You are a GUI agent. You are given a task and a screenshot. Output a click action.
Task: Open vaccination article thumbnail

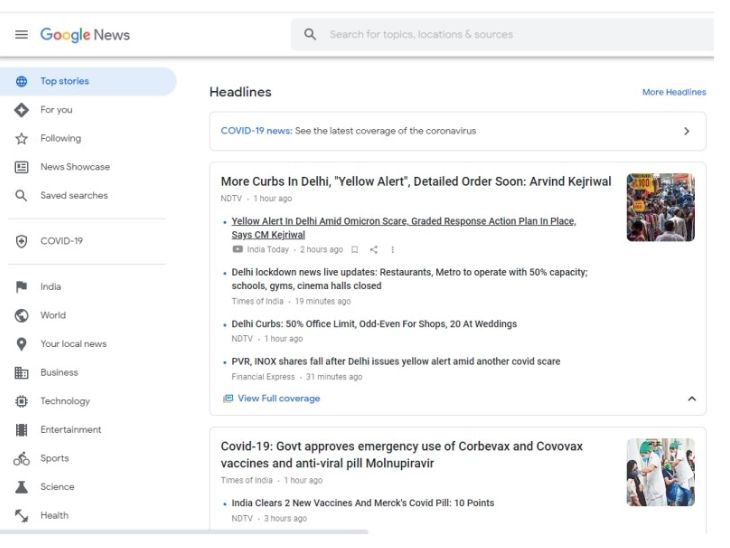point(661,472)
